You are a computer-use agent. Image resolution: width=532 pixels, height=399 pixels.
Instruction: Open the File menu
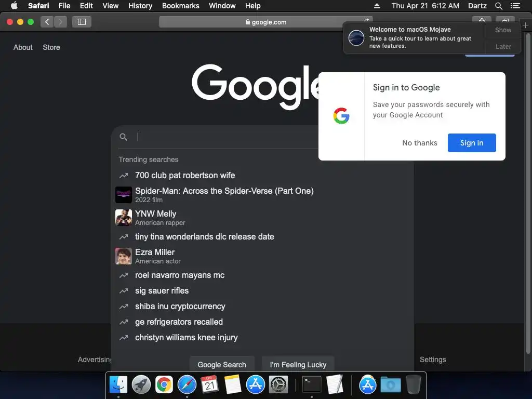click(64, 6)
